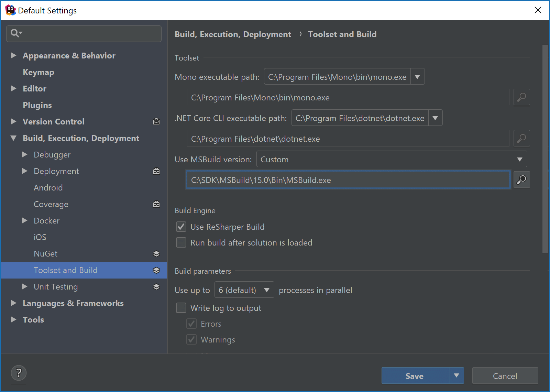Expand the Debugger node

[24, 154]
